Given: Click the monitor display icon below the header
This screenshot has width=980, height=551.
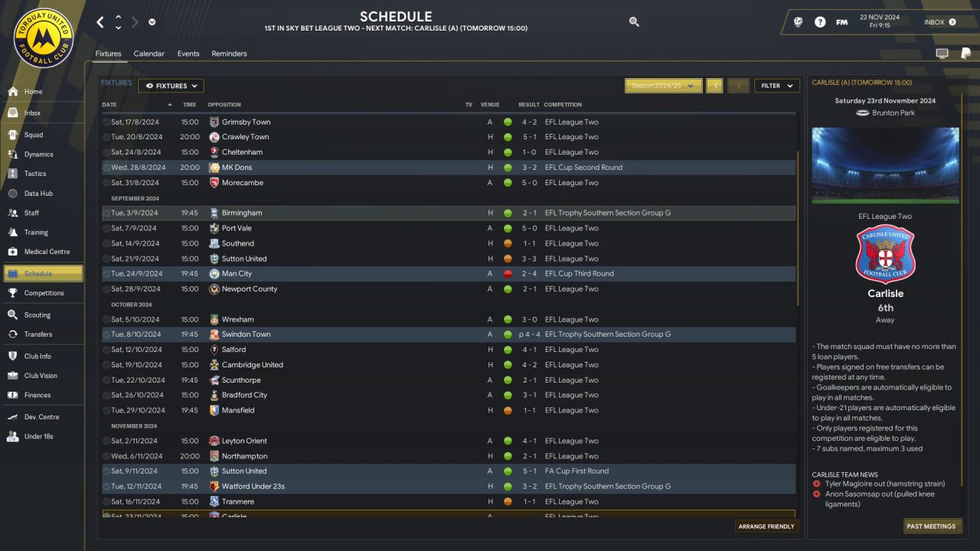Looking at the screenshot, I should click(942, 54).
